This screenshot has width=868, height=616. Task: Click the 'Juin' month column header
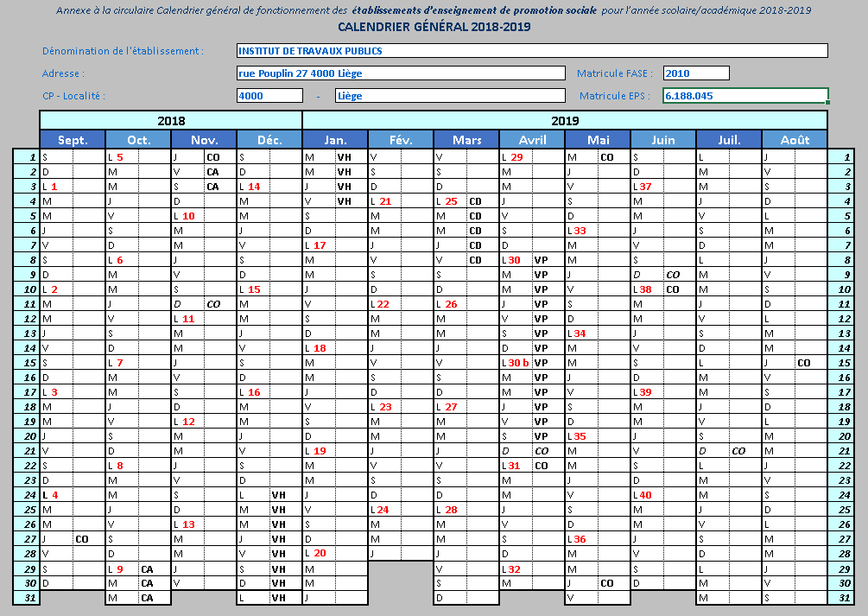(x=663, y=140)
